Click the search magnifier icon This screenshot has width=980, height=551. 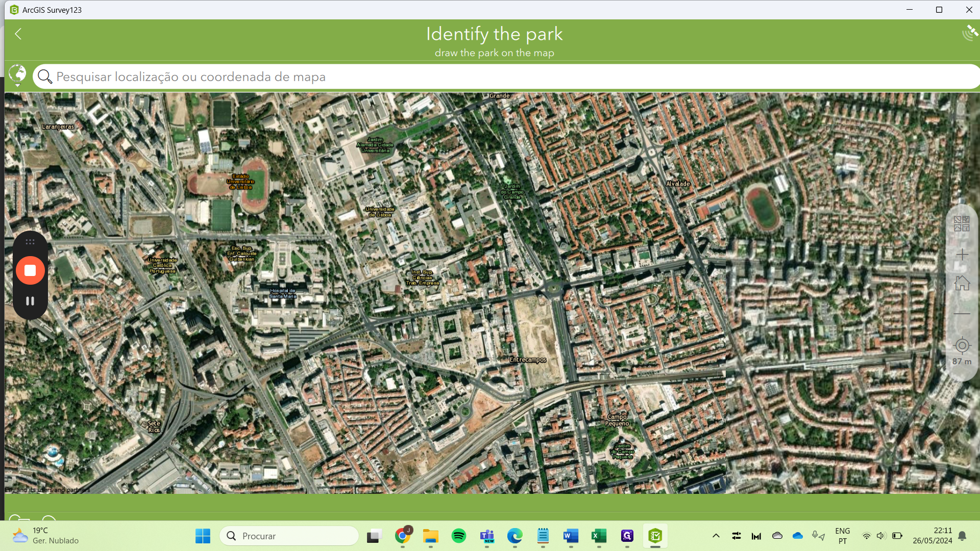45,77
